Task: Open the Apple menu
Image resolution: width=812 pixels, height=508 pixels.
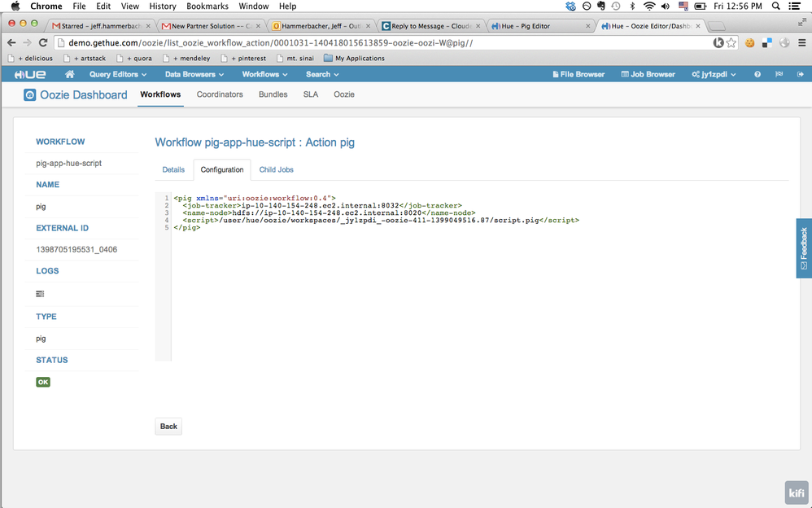Action: pyautogui.click(x=15, y=7)
